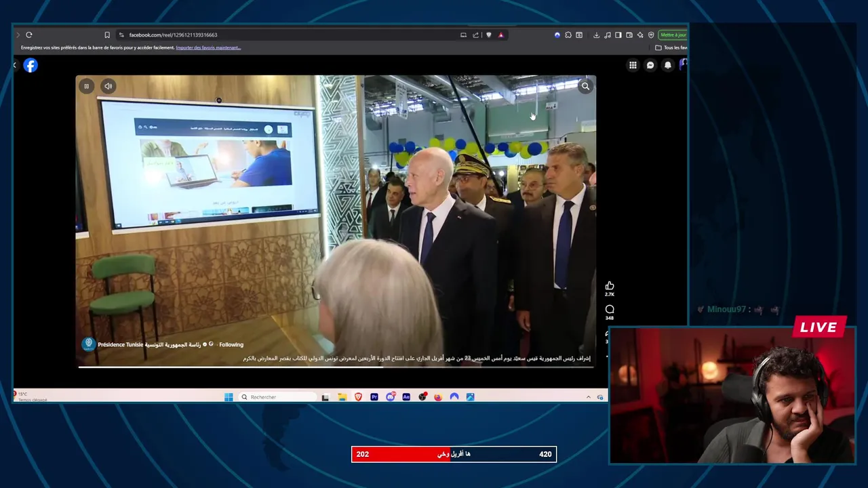The width and height of the screenshot is (868, 488).
Task: Switch to Brave browser in the taskbar
Action: tap(358, 397)
